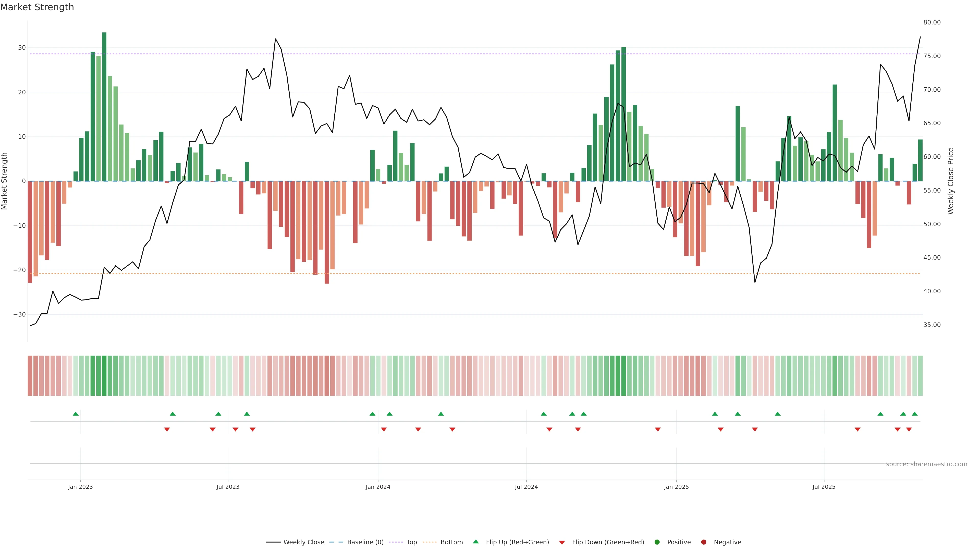
Task: Click the Flip Up green triangle legend icon
Action: point(475,542)
